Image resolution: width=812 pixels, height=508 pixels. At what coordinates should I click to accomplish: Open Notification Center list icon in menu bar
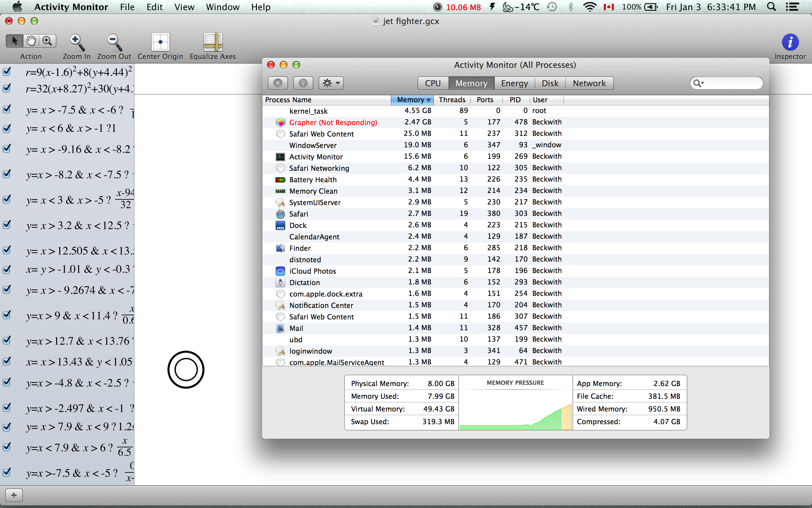point(792,7)
